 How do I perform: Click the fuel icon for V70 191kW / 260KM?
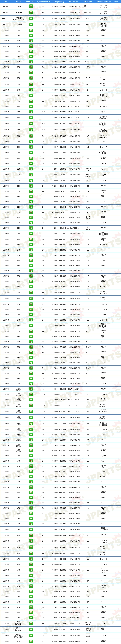(x=31, y=602)
